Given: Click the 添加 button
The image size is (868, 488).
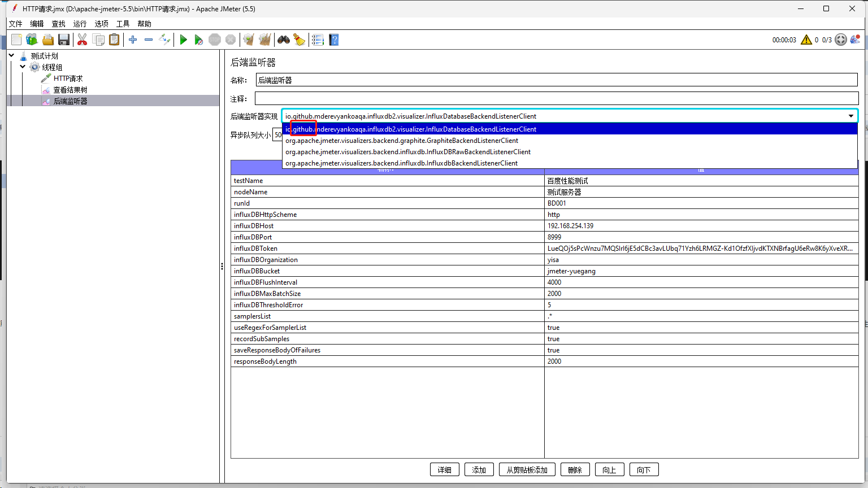Looking at the screenshot, I should 479,470.
